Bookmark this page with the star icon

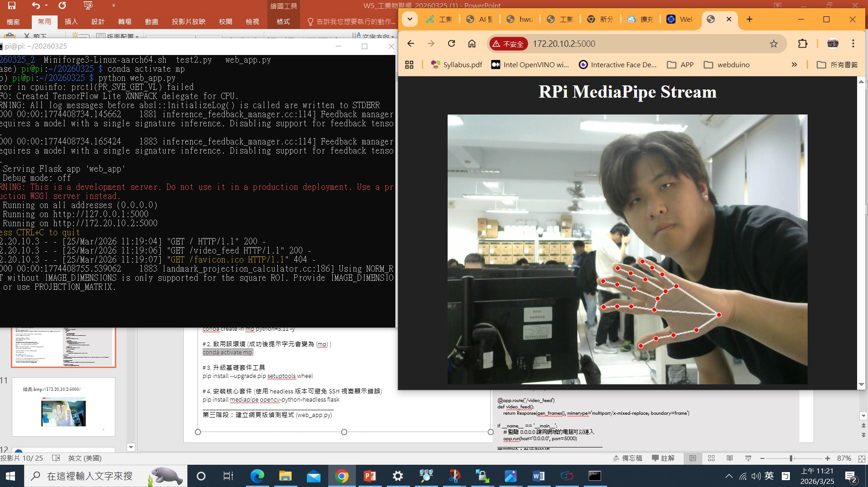(x=774, y=44)
